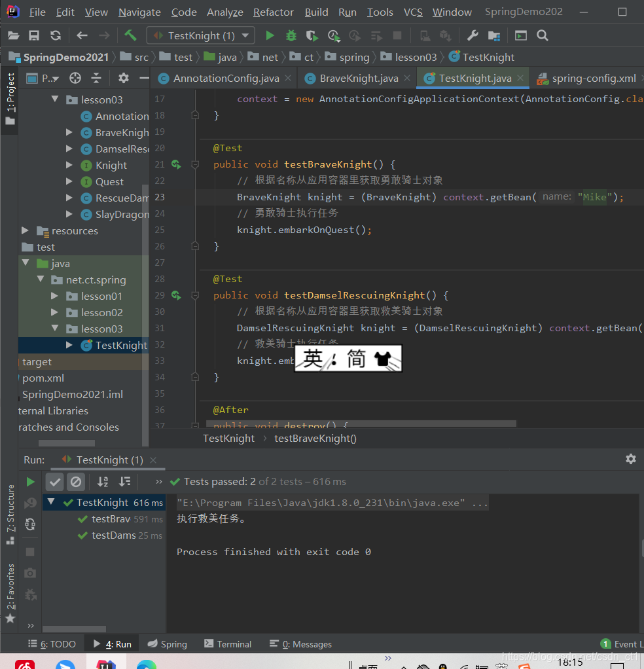644x669 pixels.
Task: Build project with hammer icon
Action: pos(130,35)
